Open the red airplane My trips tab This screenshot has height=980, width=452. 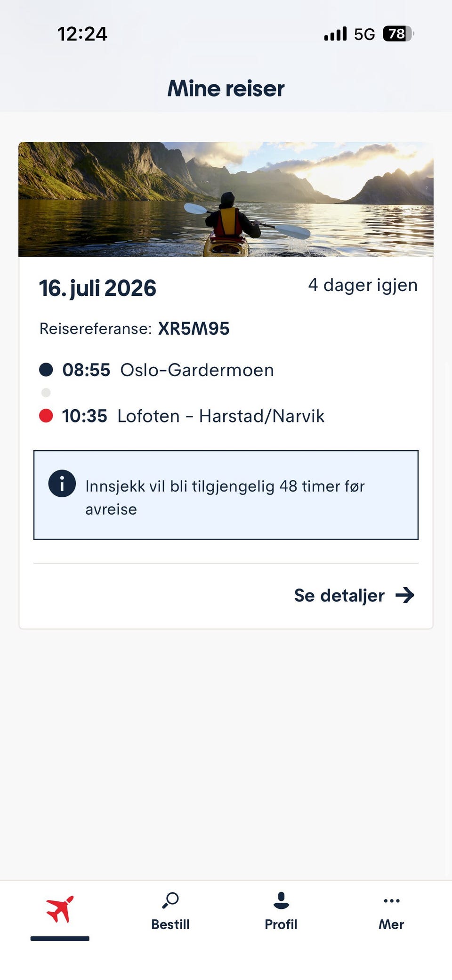click(60, 909)
